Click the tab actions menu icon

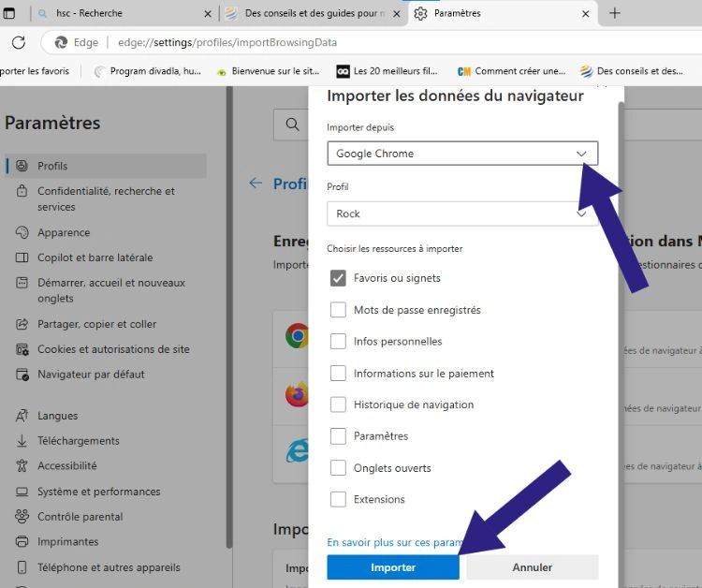click(8, 13)
